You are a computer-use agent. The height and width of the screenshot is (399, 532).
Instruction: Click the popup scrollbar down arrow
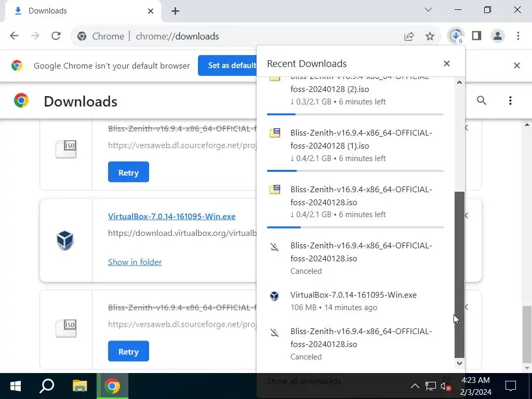coord(459,363)
